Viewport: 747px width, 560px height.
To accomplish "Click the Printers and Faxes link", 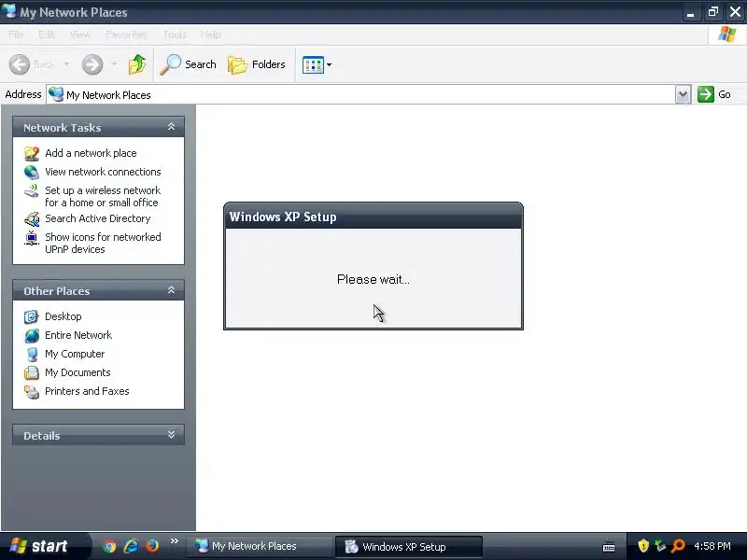I will tap(87, 391).
